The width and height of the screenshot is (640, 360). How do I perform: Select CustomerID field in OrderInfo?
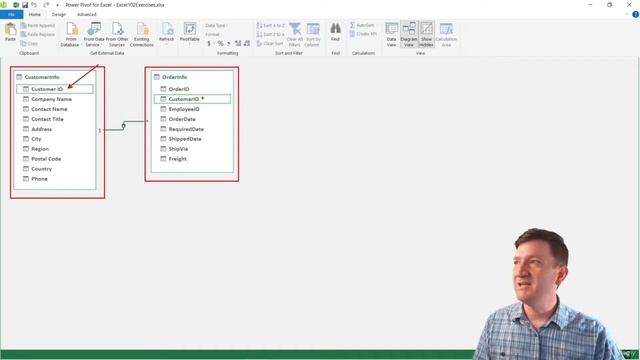coord(192,99)
